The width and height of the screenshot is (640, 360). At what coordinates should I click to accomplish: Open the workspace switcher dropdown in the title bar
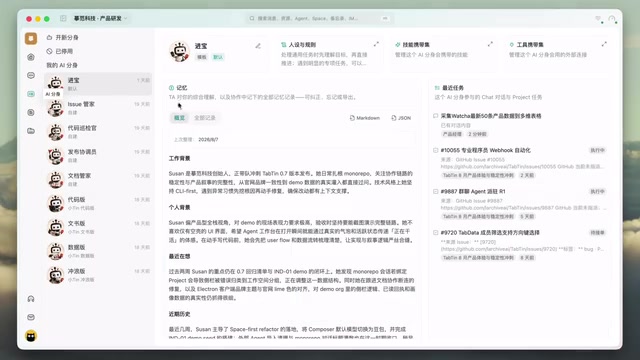coord(100,18)
